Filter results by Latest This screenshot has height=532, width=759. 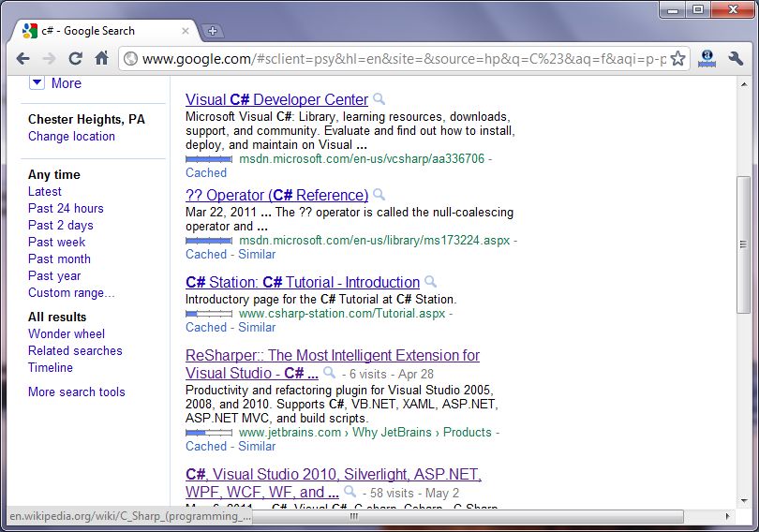[x=45, y=191]
